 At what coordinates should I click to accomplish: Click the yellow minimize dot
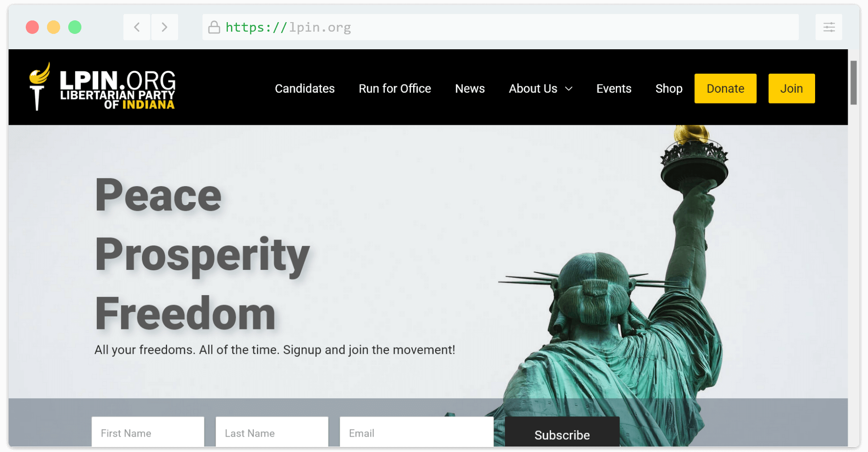tap(53, 27)
